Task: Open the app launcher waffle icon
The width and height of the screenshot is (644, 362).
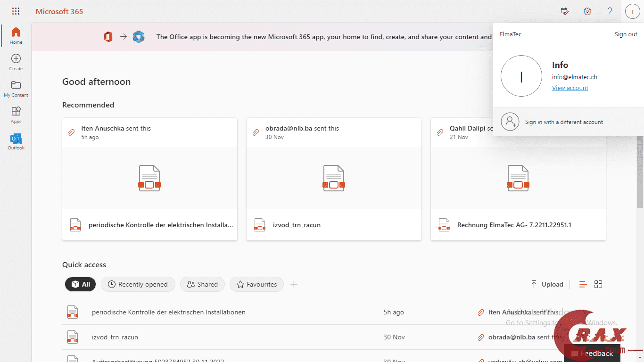Action: coord(16,11)
